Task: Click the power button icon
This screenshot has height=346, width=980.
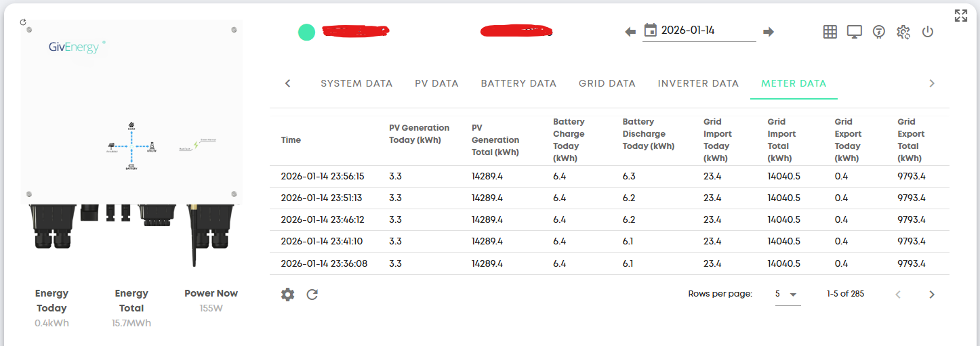Action: click(928, 32)
